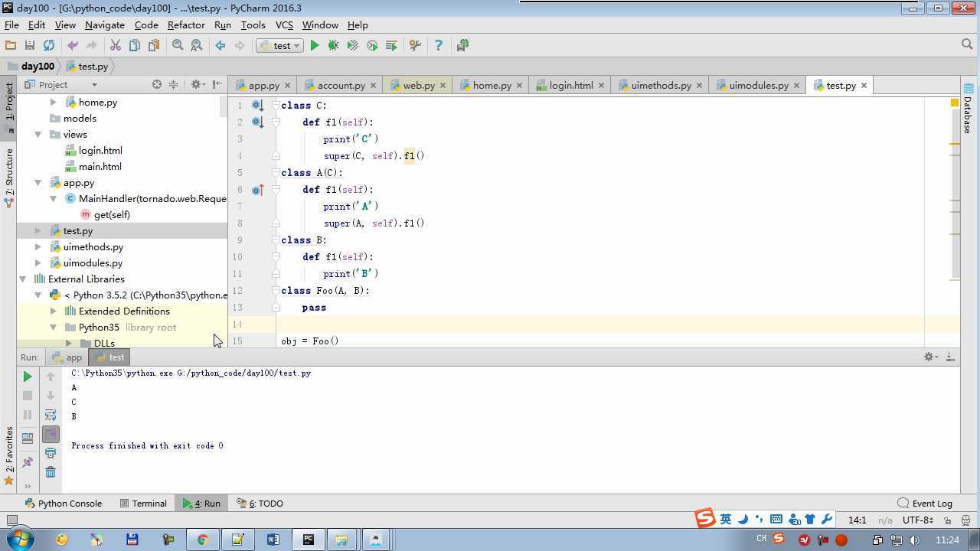
Task: Cut selection using scissors icon
Action: coord(116,46)
